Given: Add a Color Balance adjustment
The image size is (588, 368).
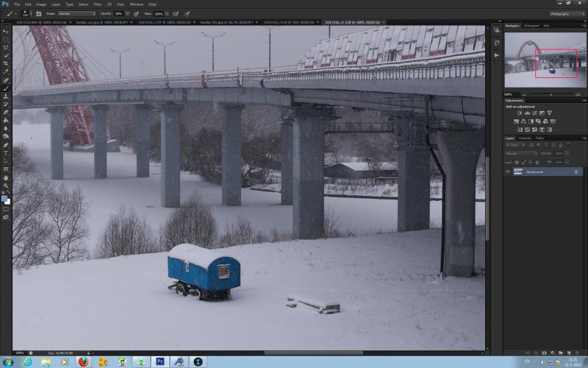Looking at the screenshot, I should pos(523,121).
